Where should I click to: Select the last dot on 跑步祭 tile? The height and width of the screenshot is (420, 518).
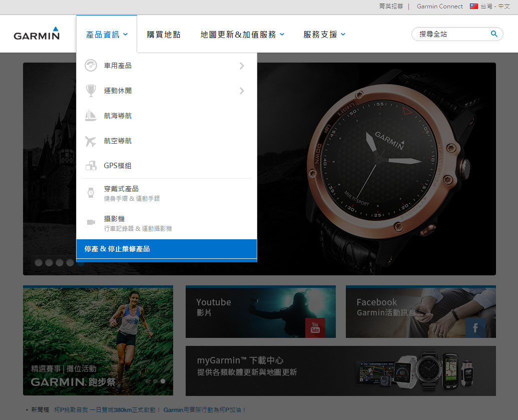point(163,381)
